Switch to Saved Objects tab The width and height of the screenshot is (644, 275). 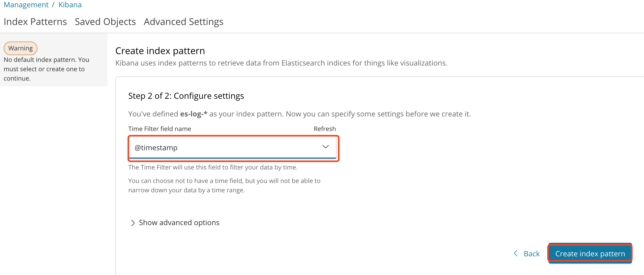(x=105, y=22)
